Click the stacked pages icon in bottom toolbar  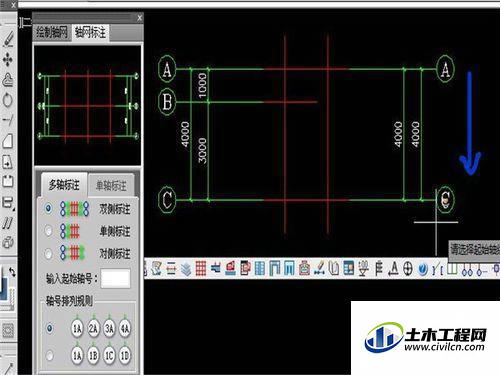(334, 269)
